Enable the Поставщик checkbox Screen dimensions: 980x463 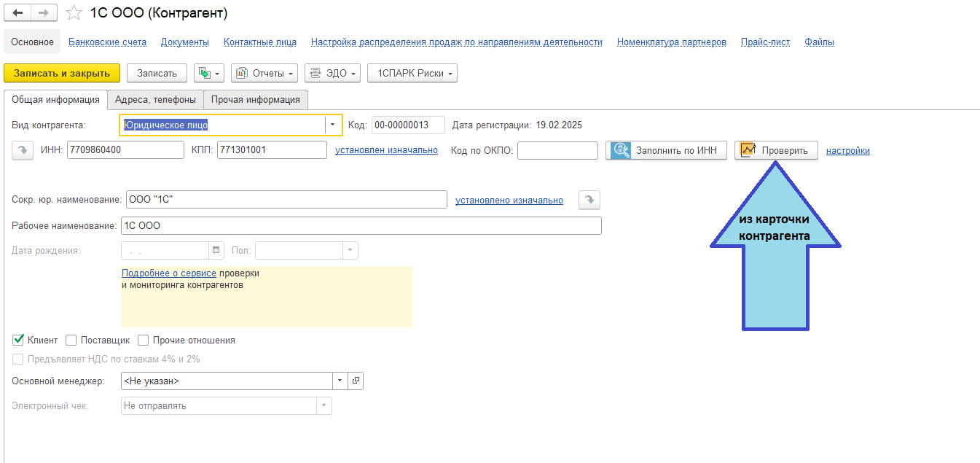71,340
